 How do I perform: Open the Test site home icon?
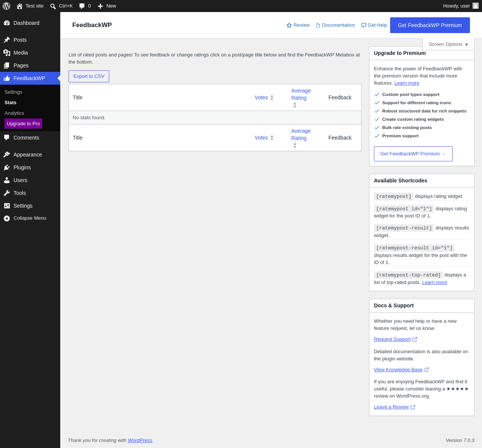[x=20, y=6]
